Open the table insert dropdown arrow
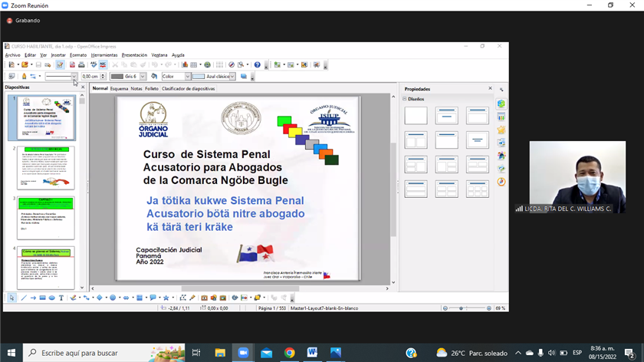The image size is (644, 362). pyautogui.click(x=200, y=64)
